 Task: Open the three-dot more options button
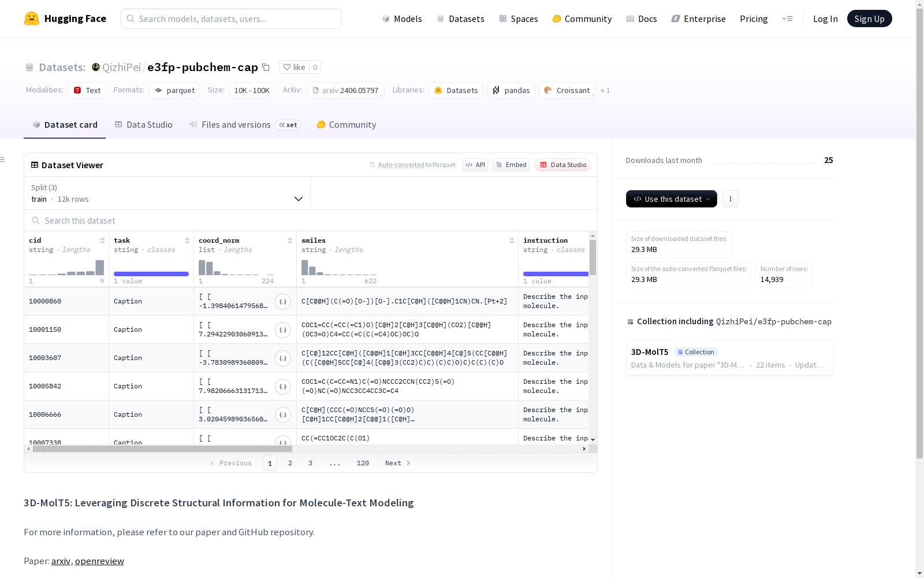coord(731,199)
